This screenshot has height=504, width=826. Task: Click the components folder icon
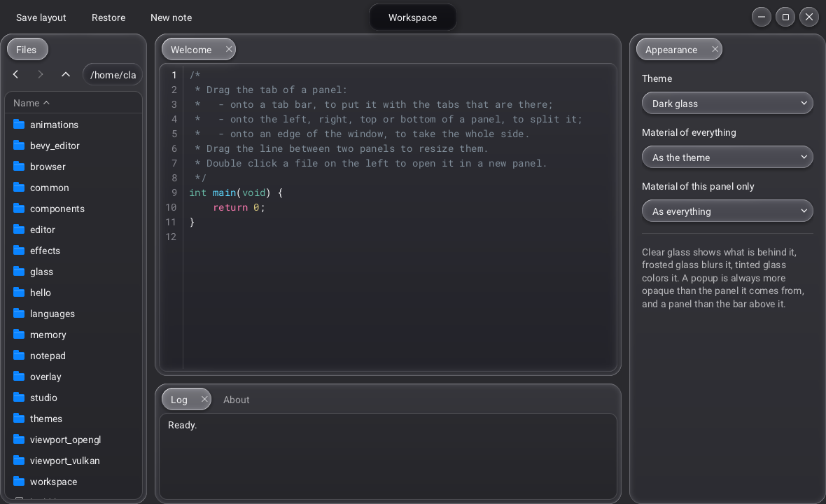click(19, 209)
